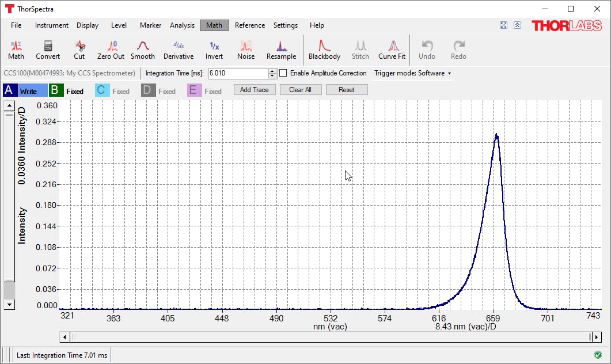This screenshot has width=611, height=364.
Task: Collapse the ribbon with the double-chevron icon
Action: point(518,25)
